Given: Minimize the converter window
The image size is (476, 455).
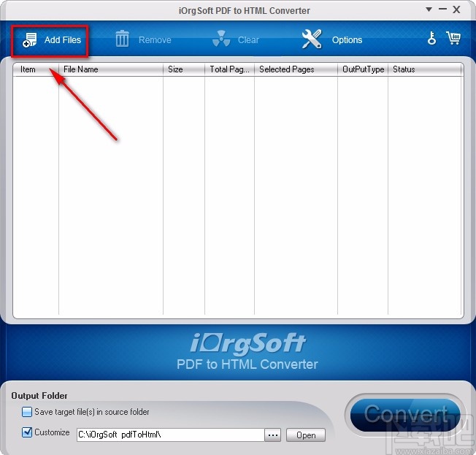Looking at the screenshot, I should pyautogui.click(x=442, y=9).
